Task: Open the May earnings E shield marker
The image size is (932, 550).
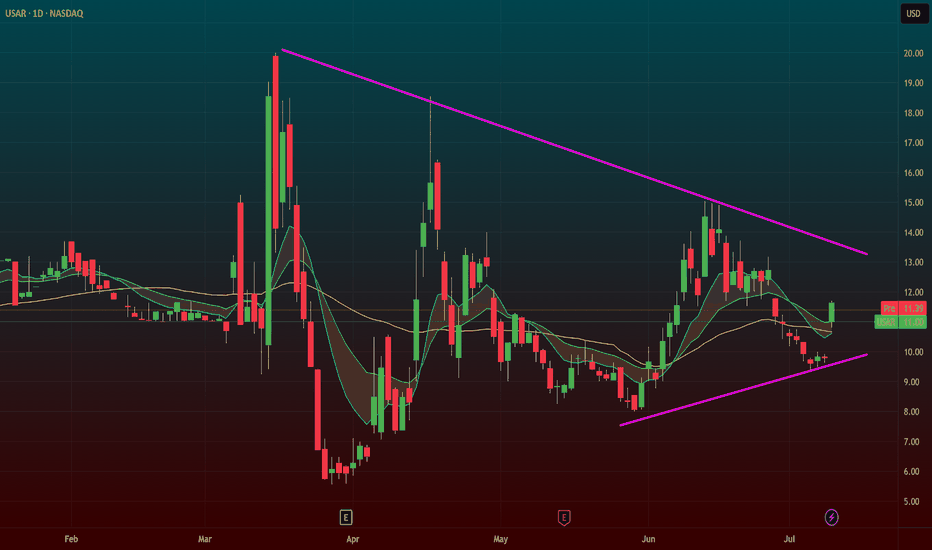Action: tap(564, 517)
